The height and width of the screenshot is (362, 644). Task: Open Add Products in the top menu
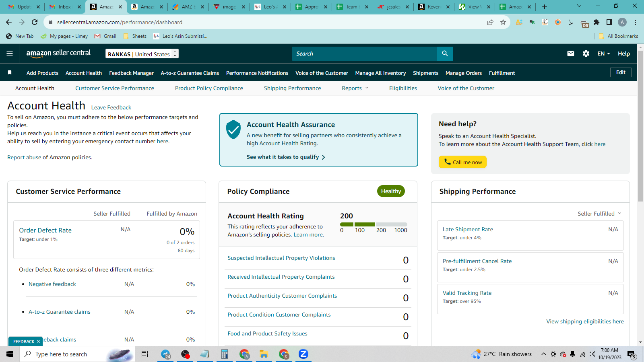click(42, 73)
